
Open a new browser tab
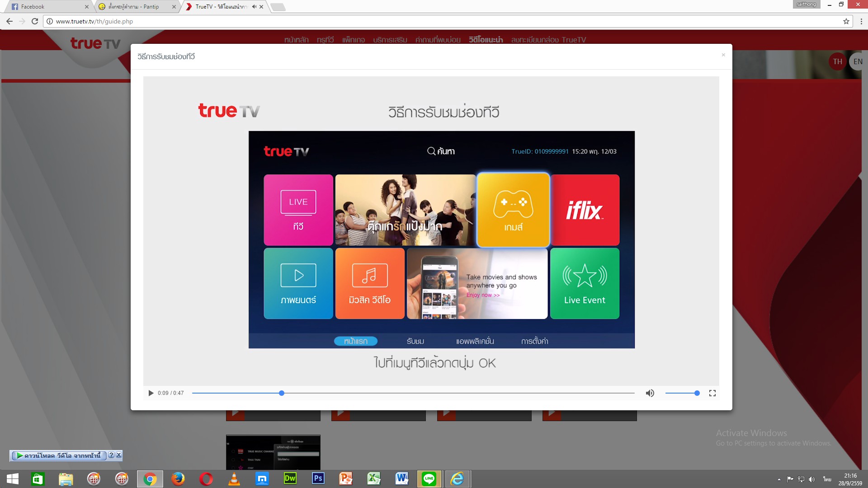click(x=278, y=7)
